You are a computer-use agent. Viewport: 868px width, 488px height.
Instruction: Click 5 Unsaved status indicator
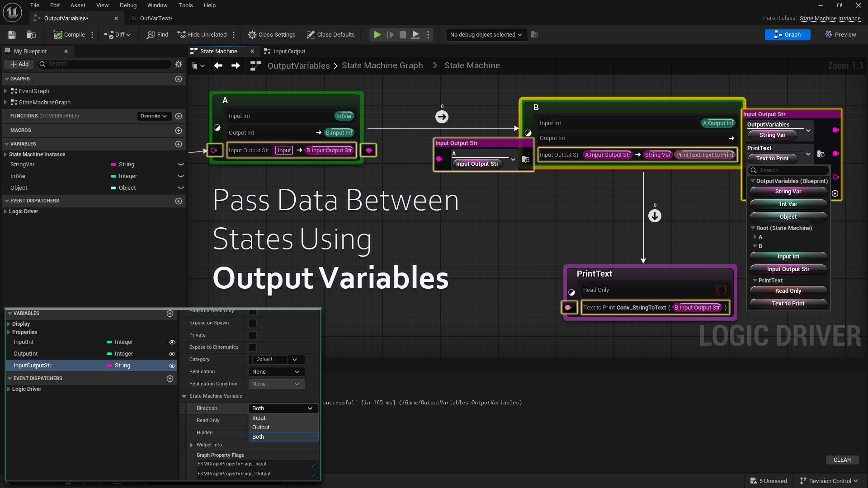tap(769, 481)
